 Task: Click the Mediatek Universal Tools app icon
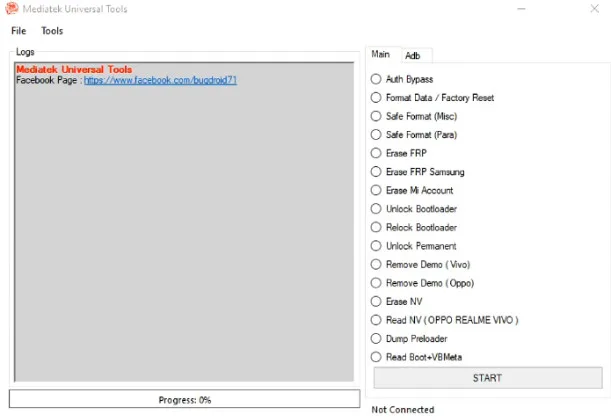[10, 9]
